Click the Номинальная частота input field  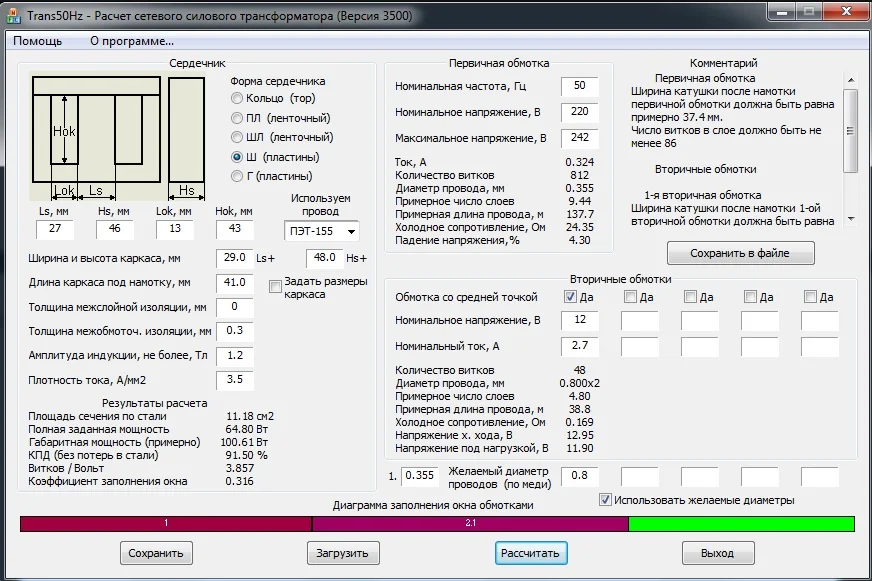[579, 87]
